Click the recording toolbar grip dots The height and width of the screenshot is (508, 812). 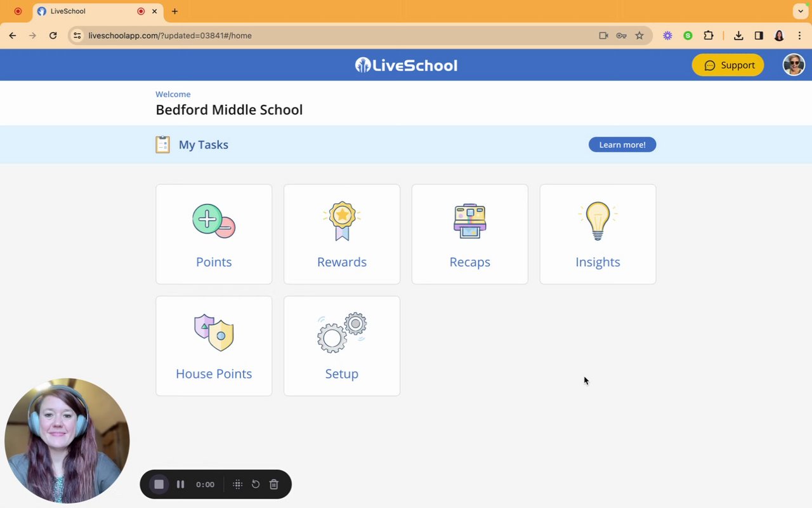click(x=238, y=485)
